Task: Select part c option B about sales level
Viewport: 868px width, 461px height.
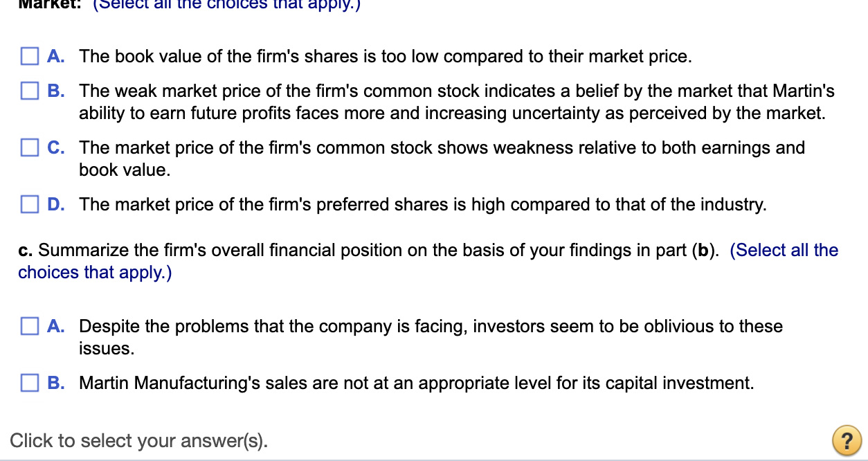Action: coord(30,382)
